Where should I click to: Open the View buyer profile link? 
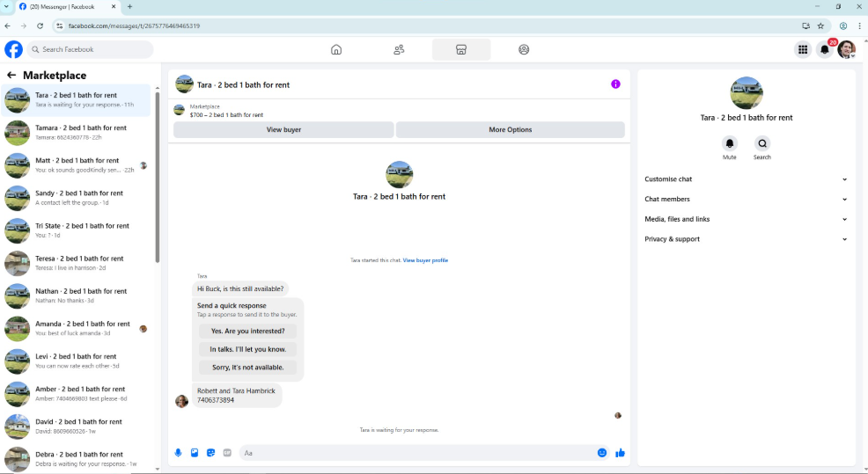click(425, 260)
